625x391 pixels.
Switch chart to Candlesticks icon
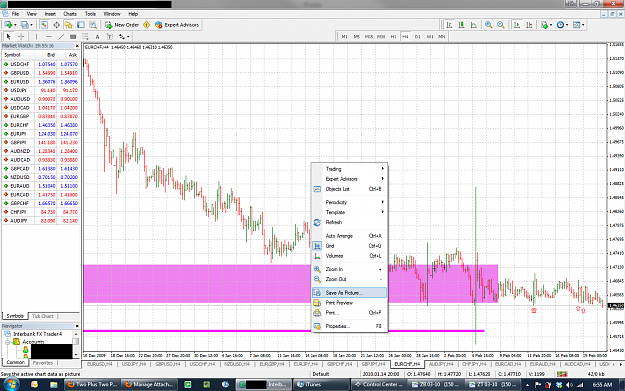(x=462, y=25)
